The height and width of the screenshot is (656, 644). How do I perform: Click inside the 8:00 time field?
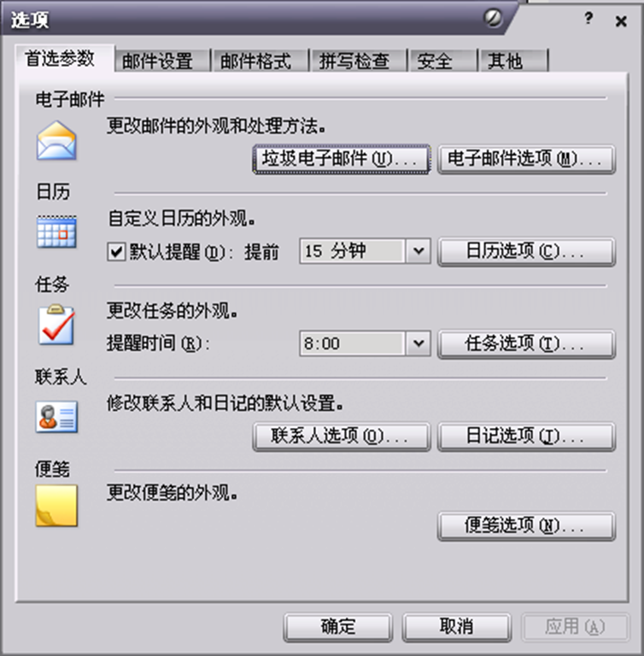pos(352,343)
